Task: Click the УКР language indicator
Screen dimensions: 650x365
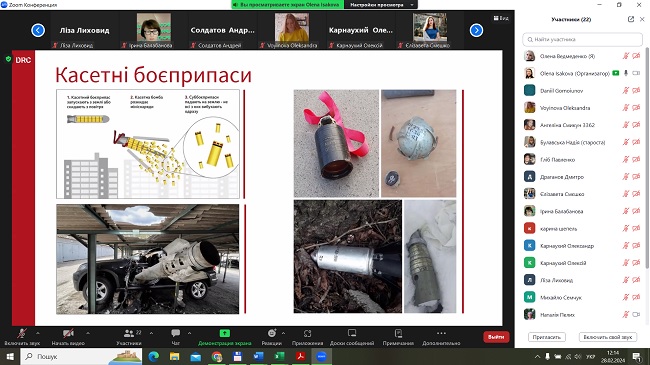Action: point(591,356)
